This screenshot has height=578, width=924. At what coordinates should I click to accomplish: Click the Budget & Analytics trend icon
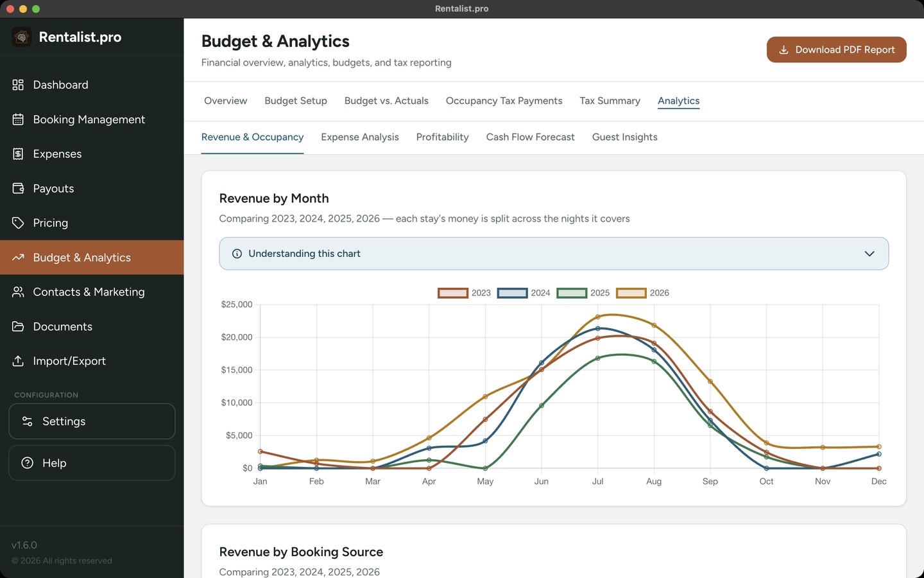pos(18,258)
